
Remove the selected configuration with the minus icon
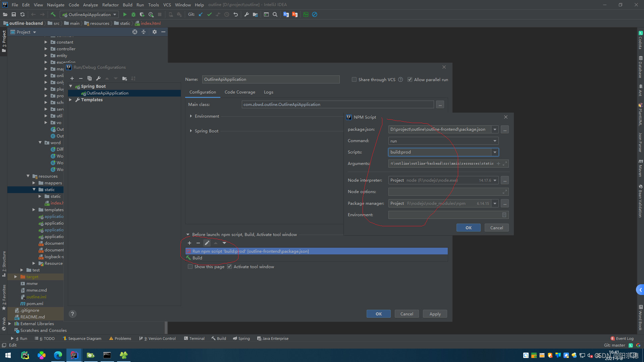[x=81, y=78]
